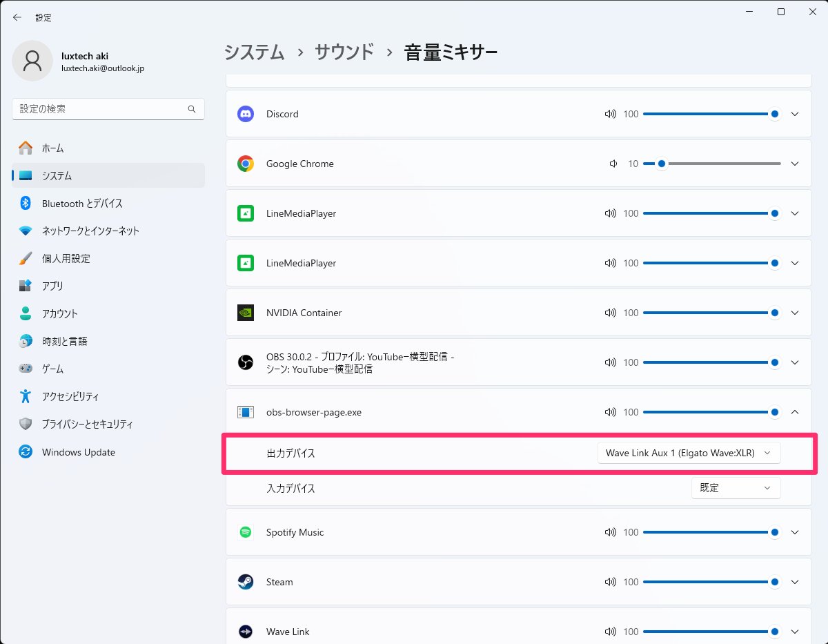
Task: Mute Steam speaker icon
Action: (x=610, y=582)
